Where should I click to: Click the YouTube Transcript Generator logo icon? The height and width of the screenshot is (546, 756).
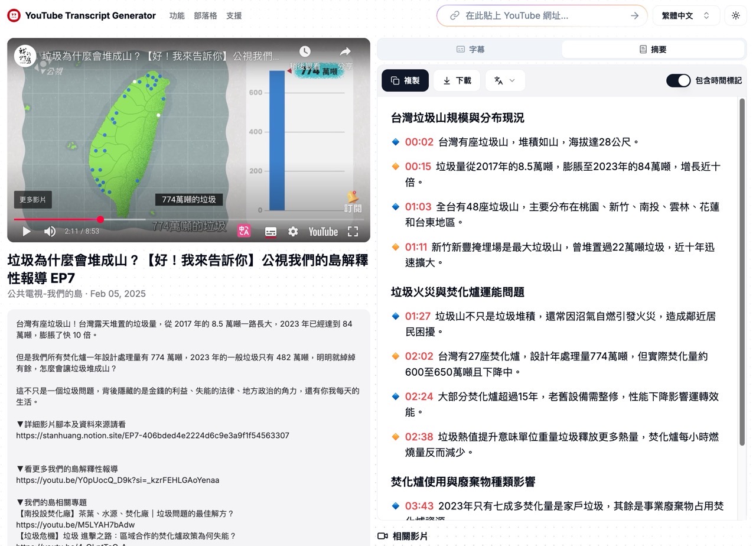pos(14,16)
